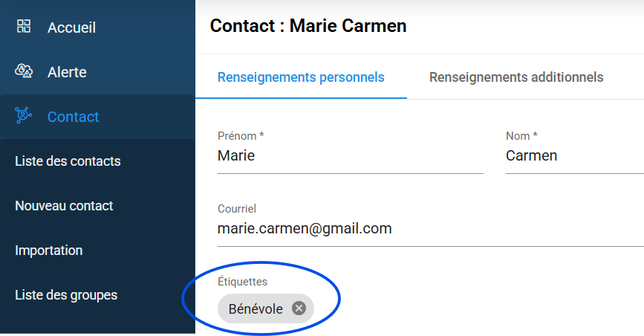Open Liste des contacts

point(68,161)
